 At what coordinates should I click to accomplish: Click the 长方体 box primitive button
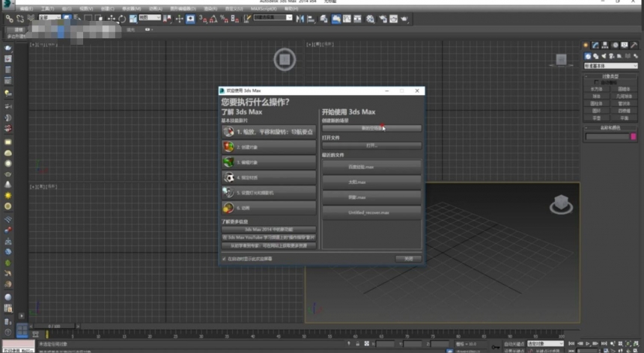click(596, 89)
